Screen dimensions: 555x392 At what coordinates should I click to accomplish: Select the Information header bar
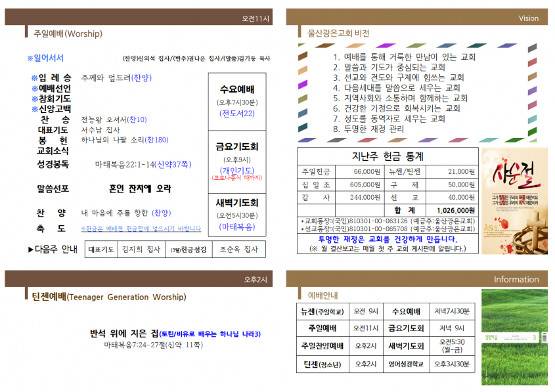tap(416, 279)
